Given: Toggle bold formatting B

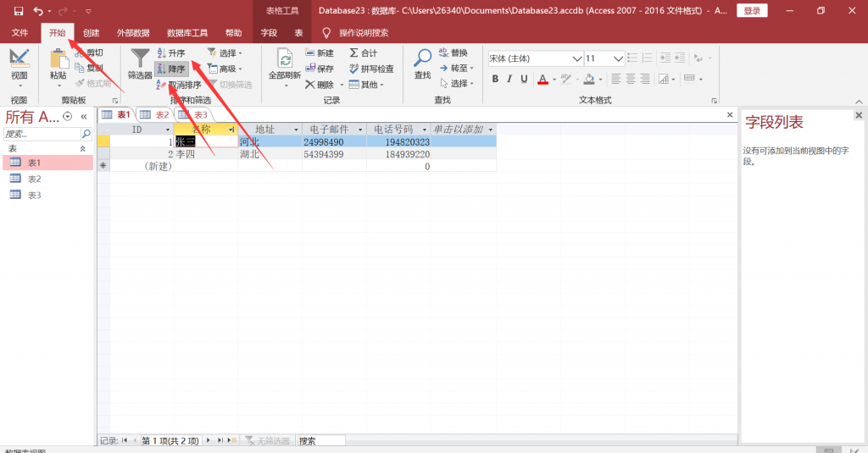Looking at the screenshot, I should point(495,79).
